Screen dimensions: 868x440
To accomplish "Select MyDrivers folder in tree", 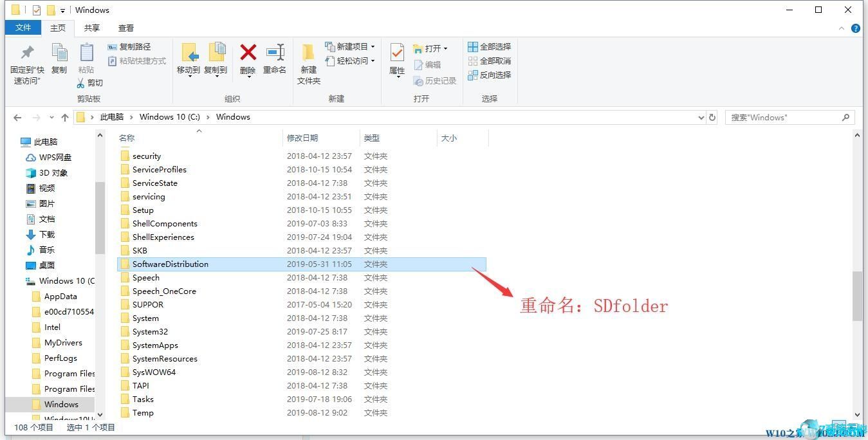I will pos(57,343).
